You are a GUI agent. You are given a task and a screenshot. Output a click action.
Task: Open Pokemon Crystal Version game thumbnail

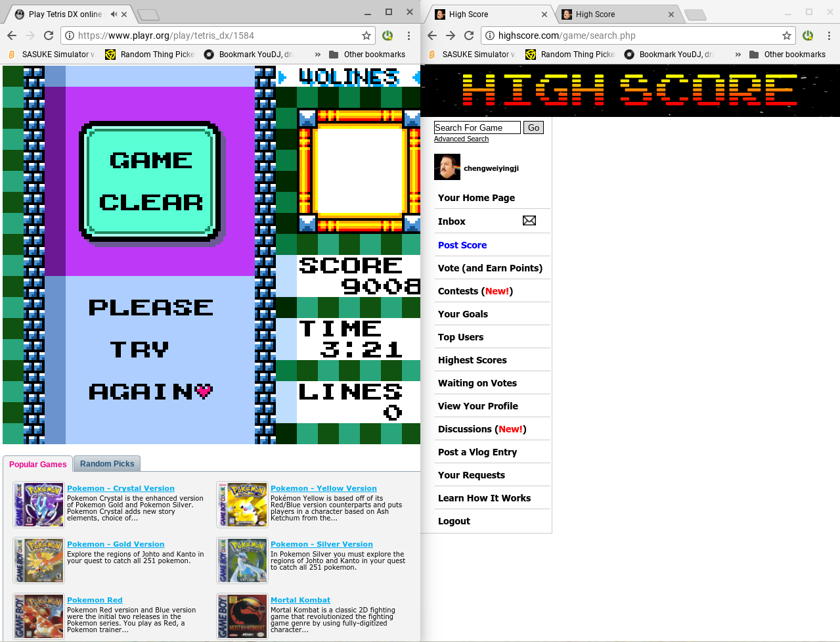pyautogui.click(x=39, y=505)
